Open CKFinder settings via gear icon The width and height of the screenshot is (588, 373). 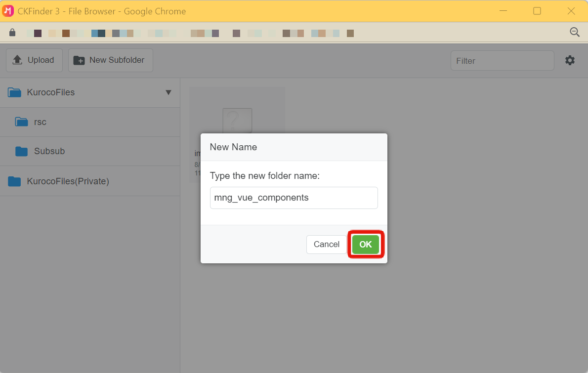[570, 60]
